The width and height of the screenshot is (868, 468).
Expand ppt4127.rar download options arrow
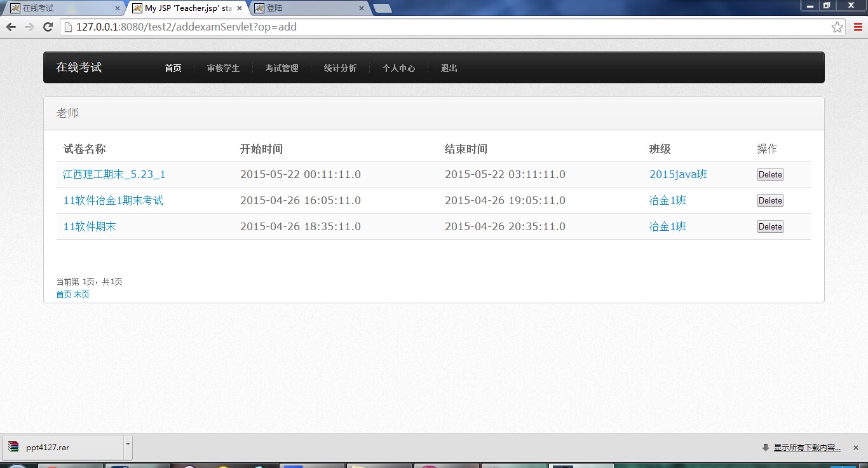click(128, 448)
